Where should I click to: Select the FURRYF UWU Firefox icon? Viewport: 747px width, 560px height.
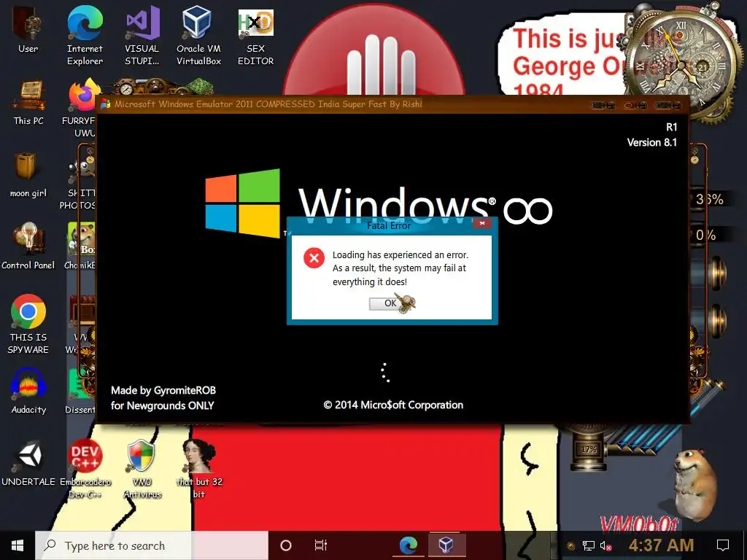81,107
